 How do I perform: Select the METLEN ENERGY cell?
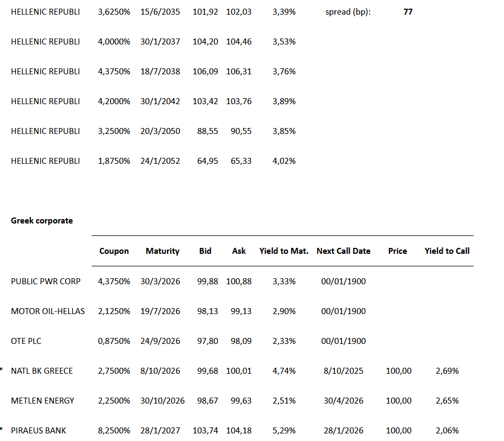(x=42, y=401)
